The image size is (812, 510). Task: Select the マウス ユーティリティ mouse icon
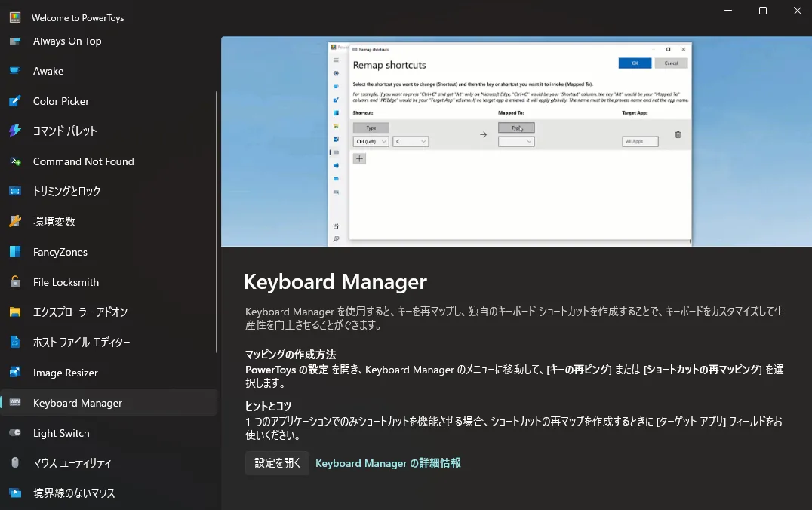point(17,463)
